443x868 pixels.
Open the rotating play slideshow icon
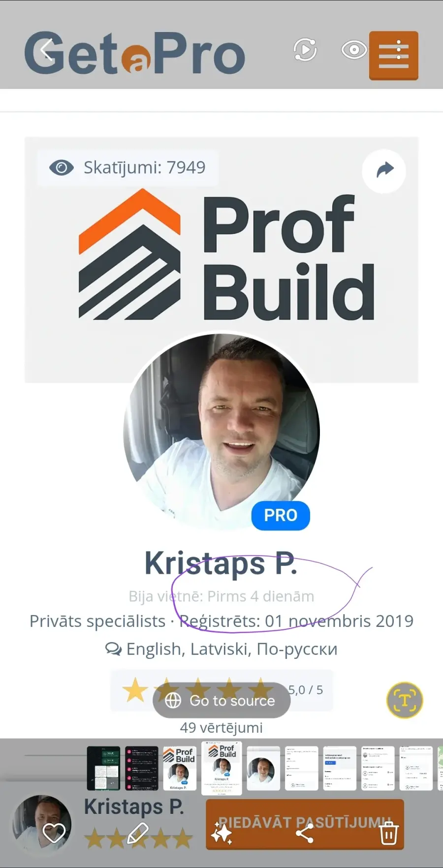305,50
